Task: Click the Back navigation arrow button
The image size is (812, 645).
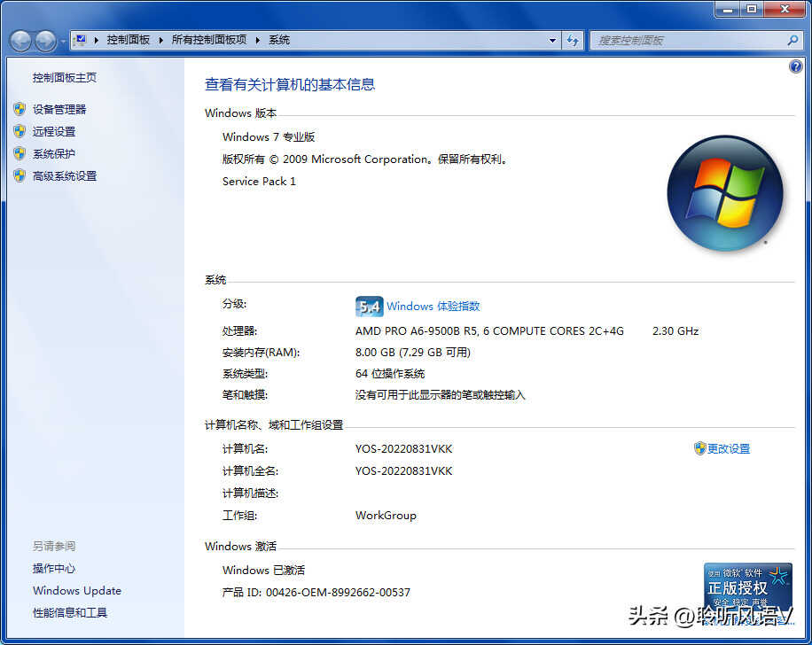Action: tap(20, 41)
